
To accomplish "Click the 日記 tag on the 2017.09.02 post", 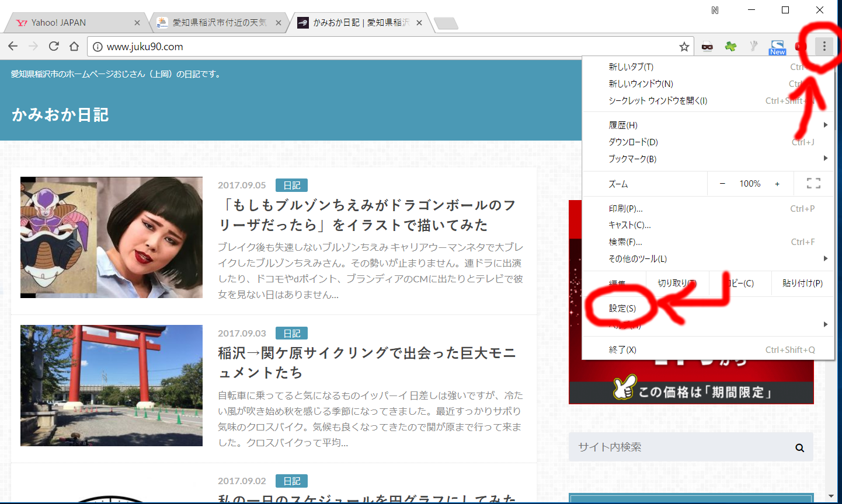I will click(291, 481).
